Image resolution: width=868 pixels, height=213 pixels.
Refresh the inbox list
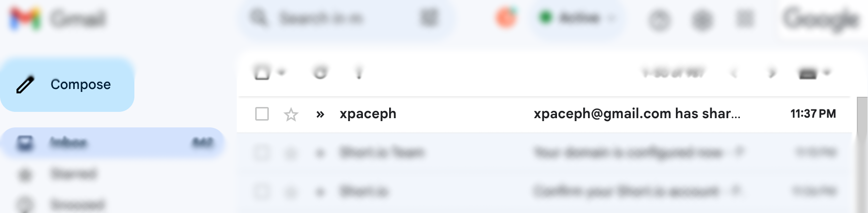(x=320, y=73)
